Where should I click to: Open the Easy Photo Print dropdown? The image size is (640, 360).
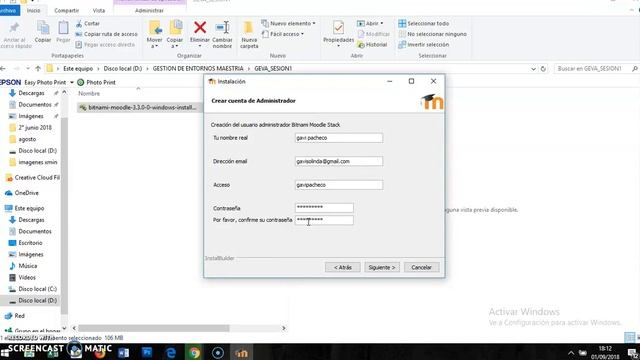[72, 82]
